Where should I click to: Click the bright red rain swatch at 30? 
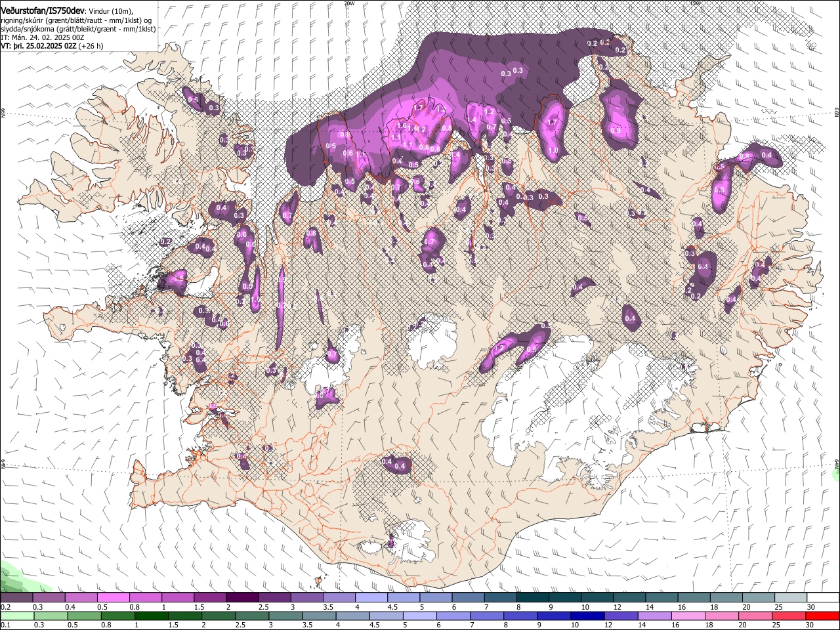(822, 616)
